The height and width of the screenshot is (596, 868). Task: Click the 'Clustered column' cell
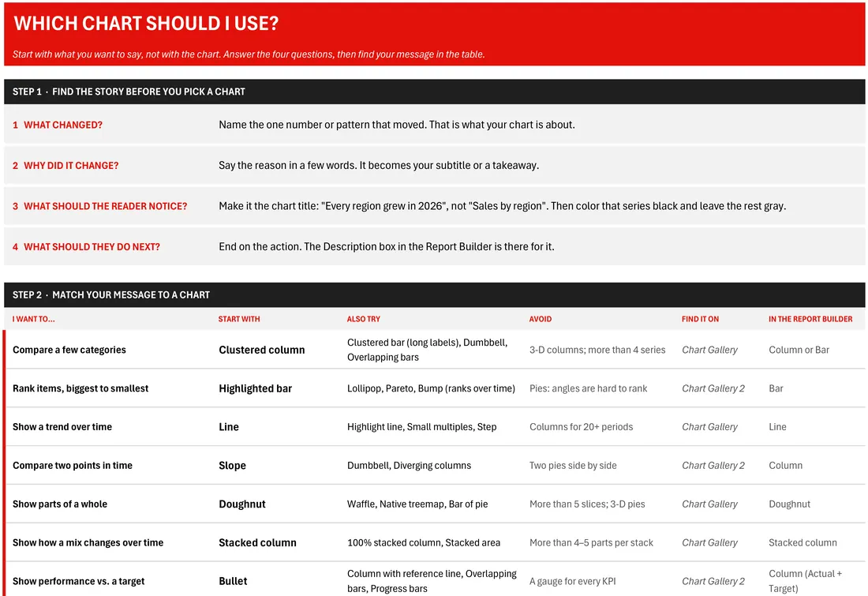pyautogui.click(x=262, y=350)
